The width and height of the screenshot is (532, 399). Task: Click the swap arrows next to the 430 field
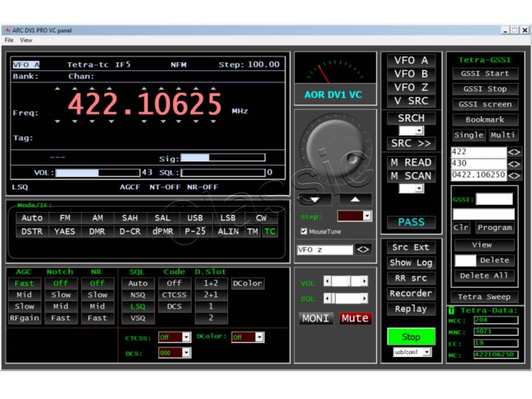tap(514, 164)
